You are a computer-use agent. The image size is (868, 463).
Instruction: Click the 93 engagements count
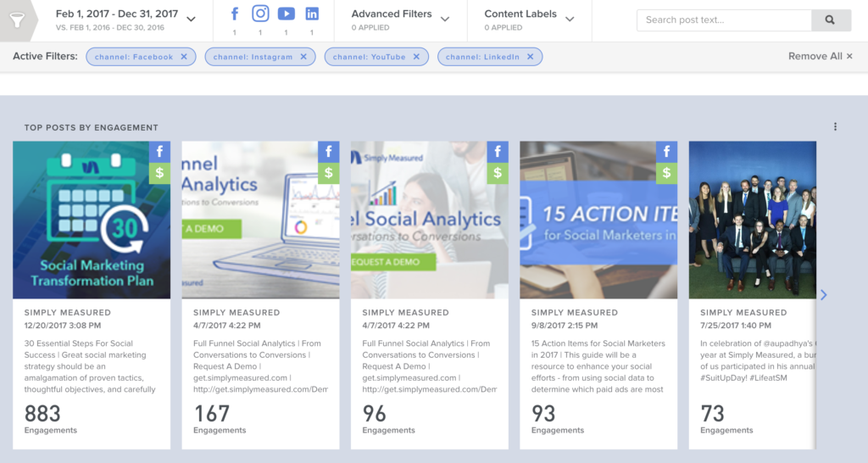pyautogui.click(x=543, y=414)
